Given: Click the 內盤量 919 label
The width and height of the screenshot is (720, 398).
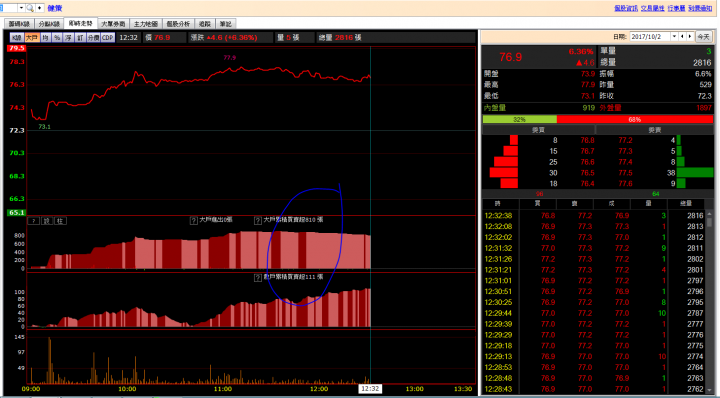Looking at the screenshot, I should (x=538, y=108).
